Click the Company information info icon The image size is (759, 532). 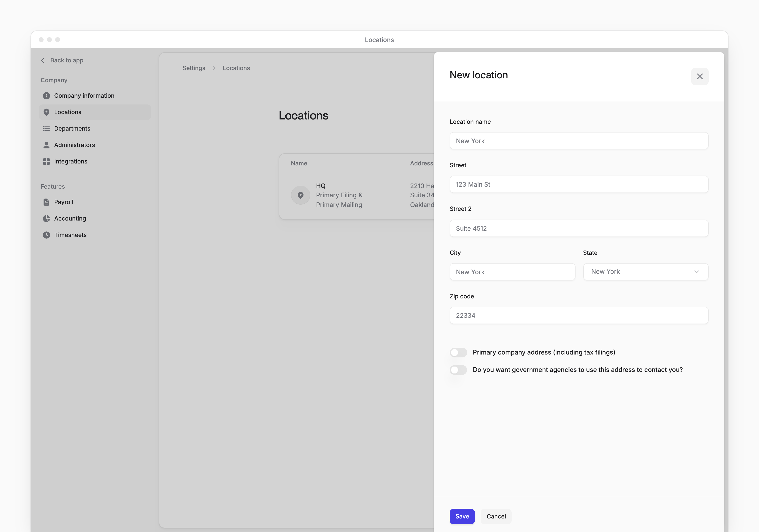tap(46, 96)
